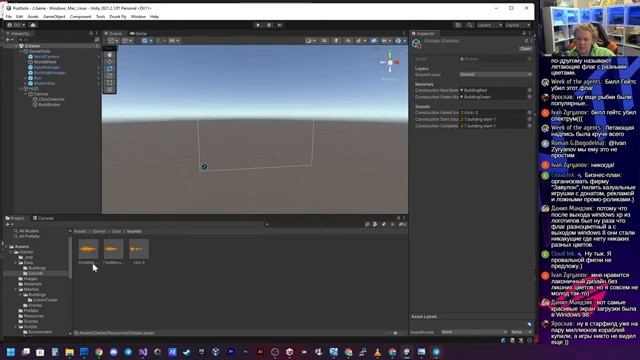Screen dimensions: 640x360
Task: Pick object for Construction Failed Sound field
Action: (529, 112)
